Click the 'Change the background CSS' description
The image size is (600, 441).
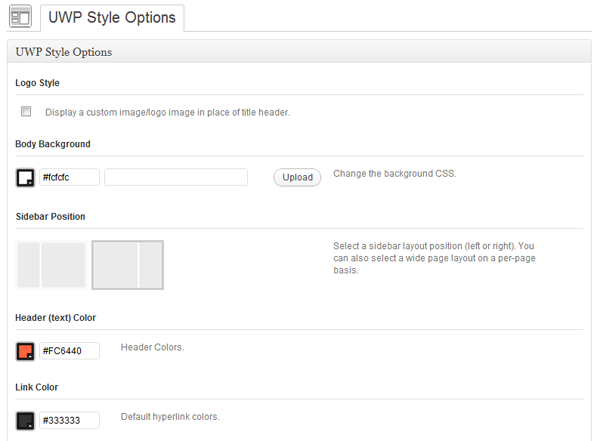395,173
